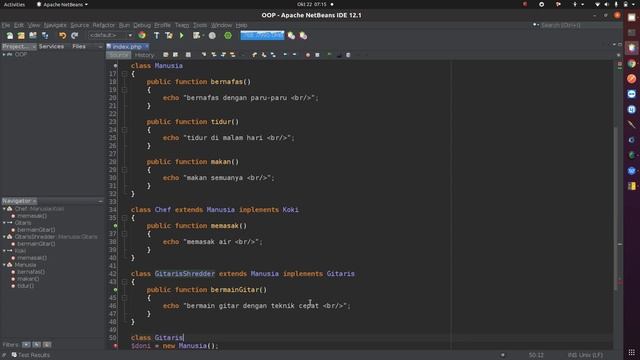Run the project with the green play icon

pos(182,36)
